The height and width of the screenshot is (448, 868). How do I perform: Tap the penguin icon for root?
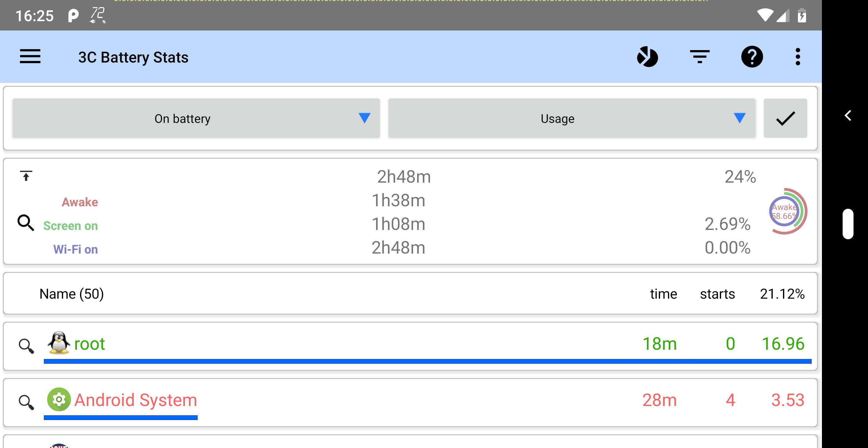tap(59, 343)
